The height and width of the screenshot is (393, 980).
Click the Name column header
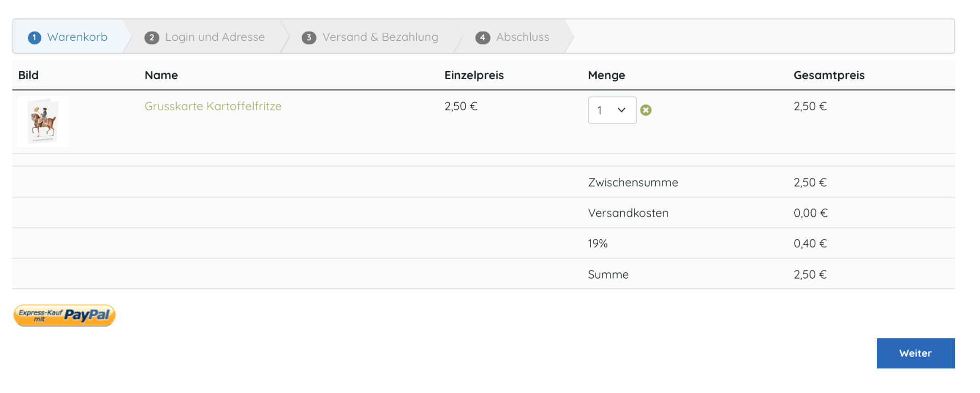pos(161,76)
